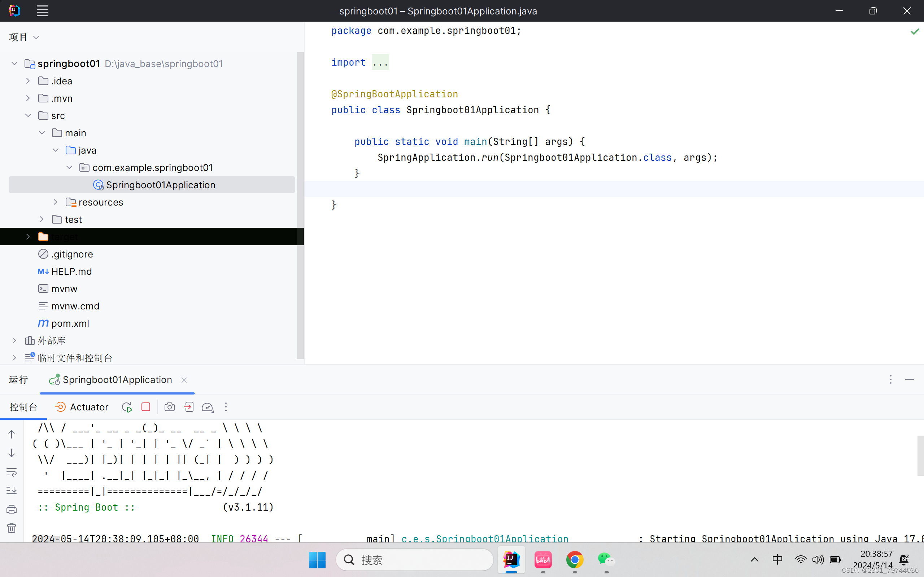This screenshot has width=924, height=577.
Task: Toggle scroll to end of console
Action: click(x=12, y=490)
